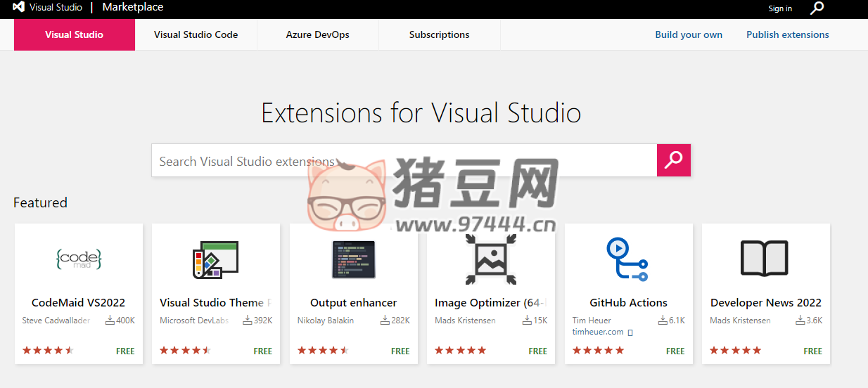
Task: Click the Visual Studio Theme star rating
Action: click(x=185, y=350)
